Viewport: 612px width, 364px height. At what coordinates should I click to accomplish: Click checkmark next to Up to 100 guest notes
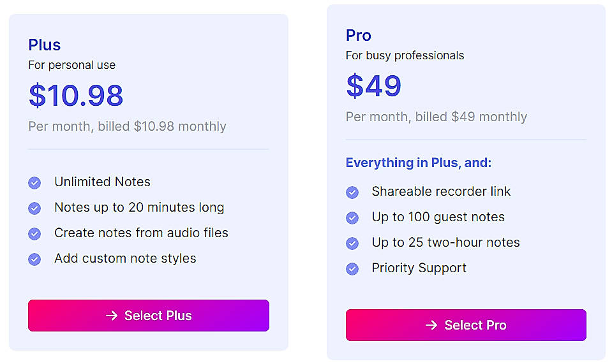(352, 218)
